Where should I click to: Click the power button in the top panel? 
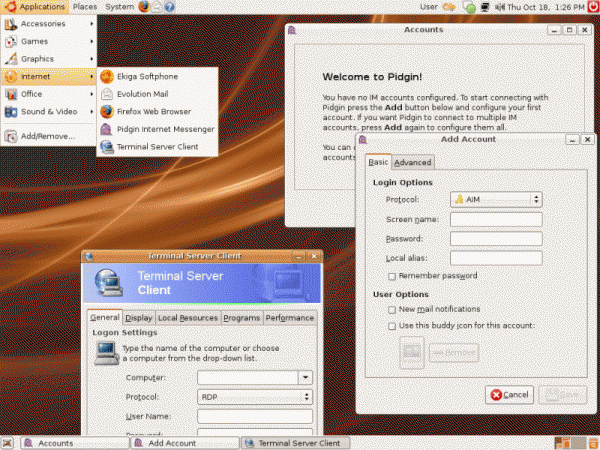[593, 7]
